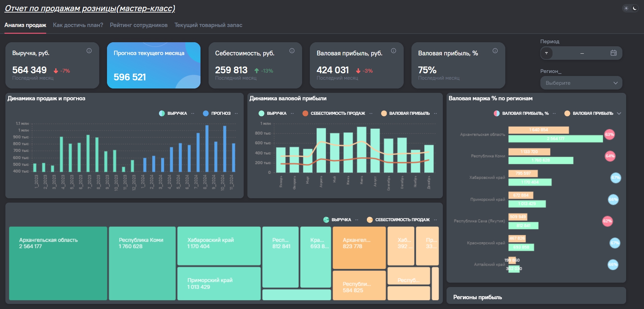Expand legend chevron in Валовая маржа chart
Viewport: 644px width, 309px height.
tap(619, 113)
